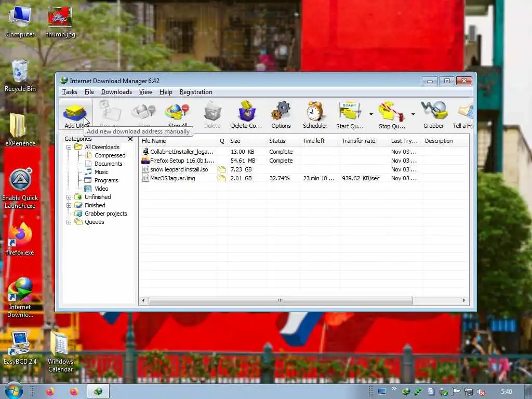
Task: Select the Windows Calendar desktop icon
Action: point(61,352)
